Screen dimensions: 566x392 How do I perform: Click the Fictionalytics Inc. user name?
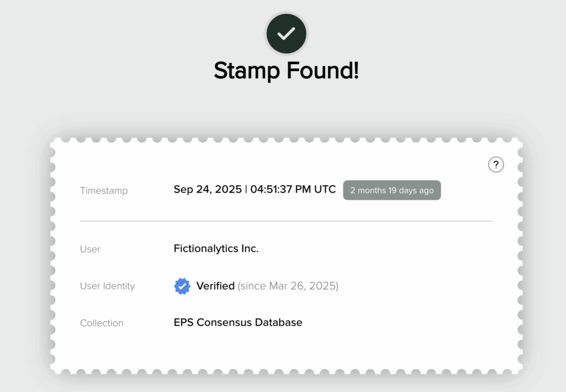[216, 248]
